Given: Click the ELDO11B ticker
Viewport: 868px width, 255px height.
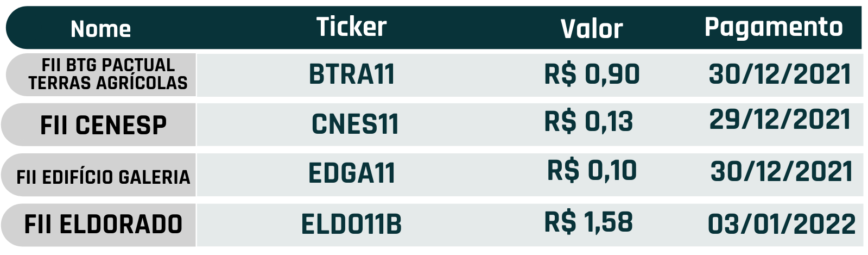Looking at the screenshot, I should (x=352, y=224).
